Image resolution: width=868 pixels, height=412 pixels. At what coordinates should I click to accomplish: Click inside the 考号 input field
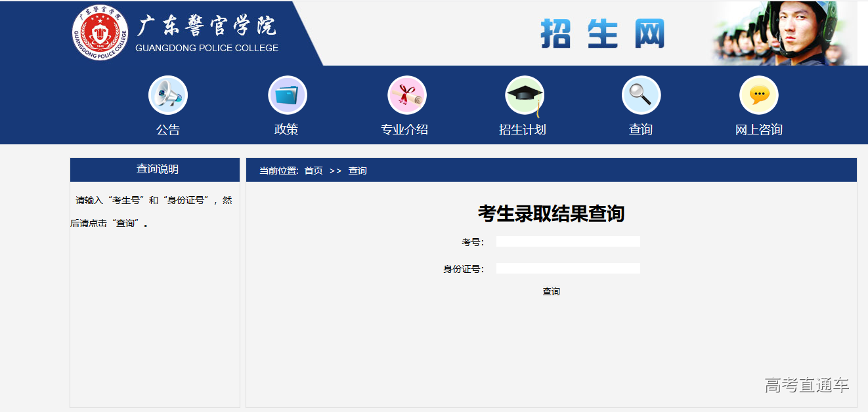568,241
